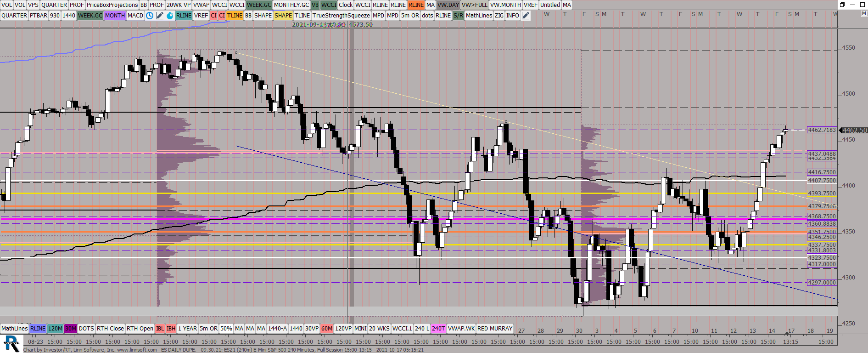Click the 240 L button
Image resolution: width=868 pixels, height=353 pixels.
[422, 329]
